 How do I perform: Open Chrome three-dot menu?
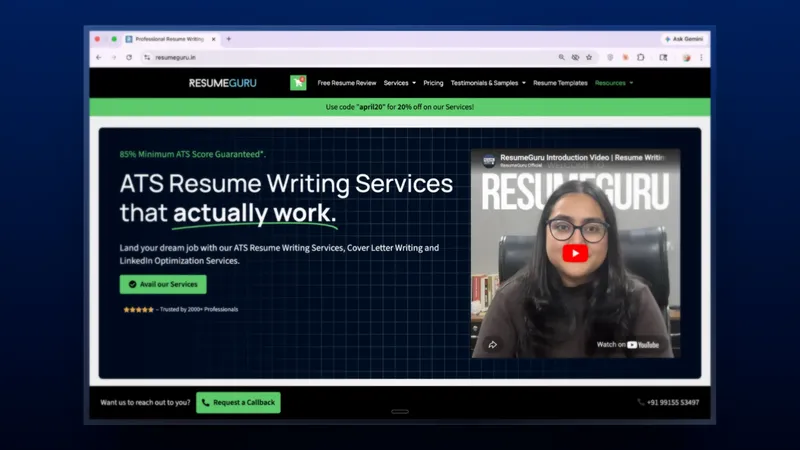pyautogui.click(x=701, y=58)
